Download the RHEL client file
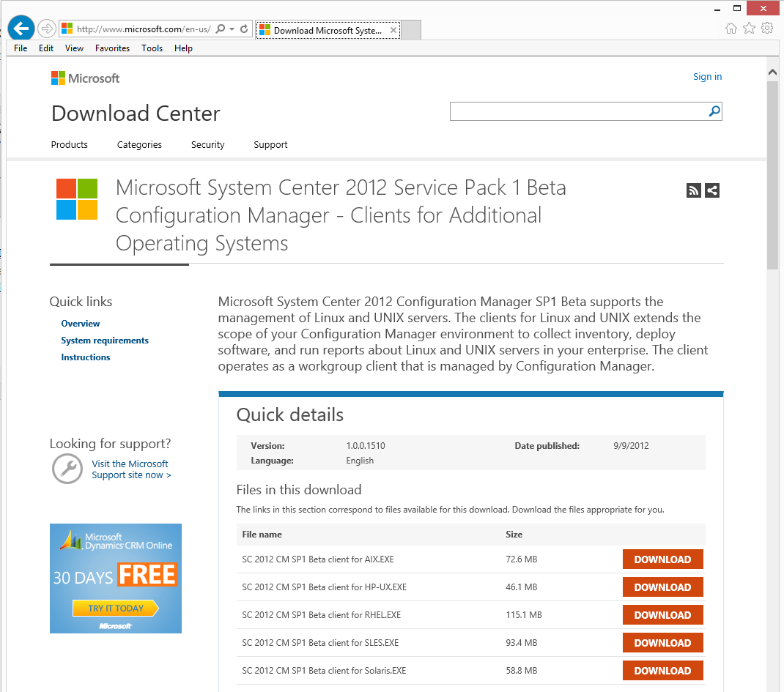784x692 pixels. [662, 615]
